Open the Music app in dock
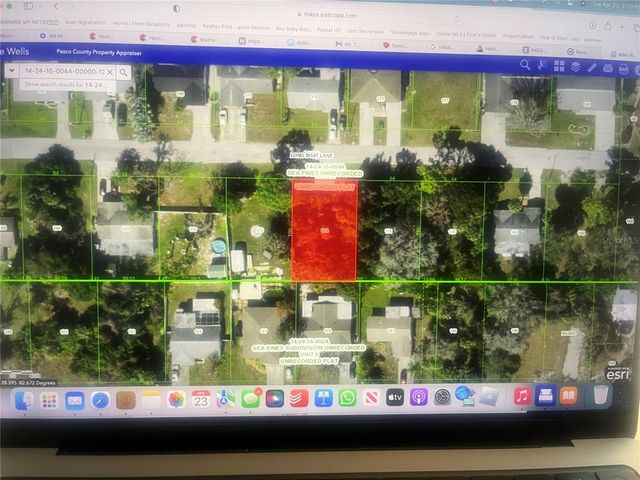The width and height of the screenshot is (640, 480). pyautogui.click(x=522, y=397)
